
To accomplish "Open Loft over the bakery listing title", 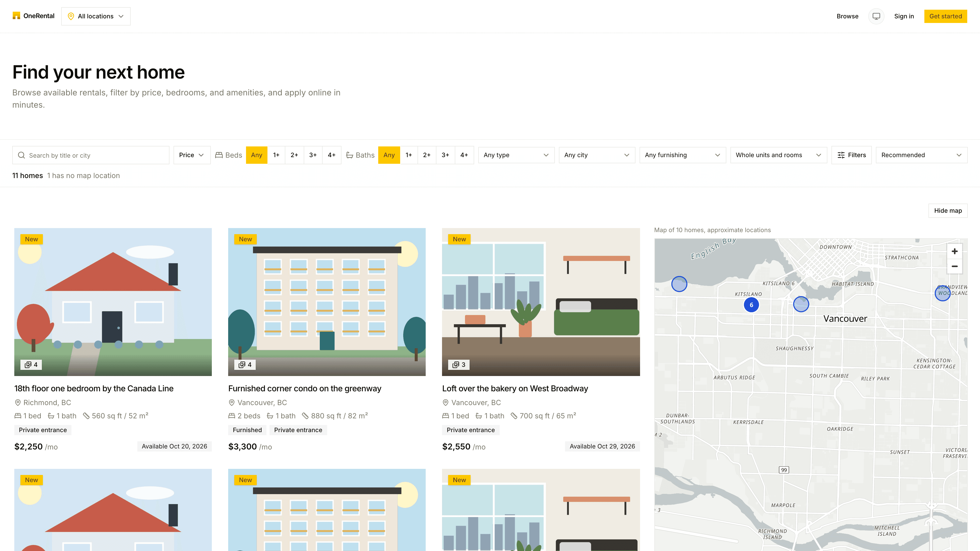I will (515, 389).
